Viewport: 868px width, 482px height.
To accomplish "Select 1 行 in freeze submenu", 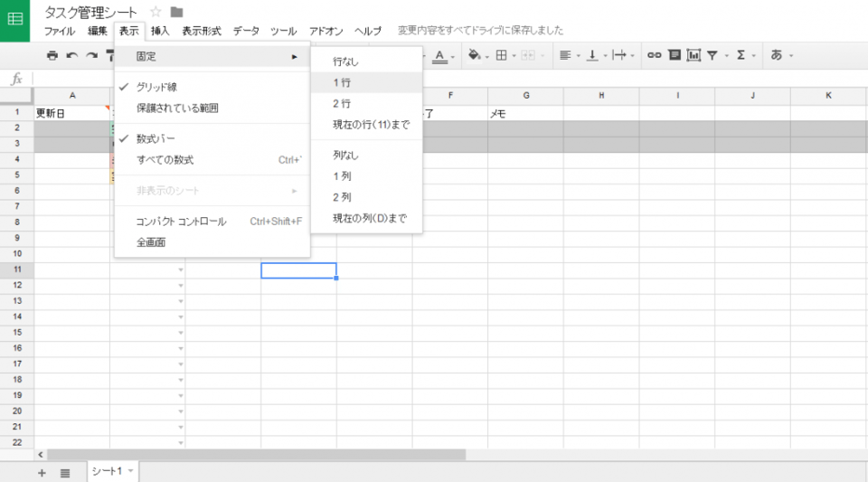I will click(x=342, y=82).
